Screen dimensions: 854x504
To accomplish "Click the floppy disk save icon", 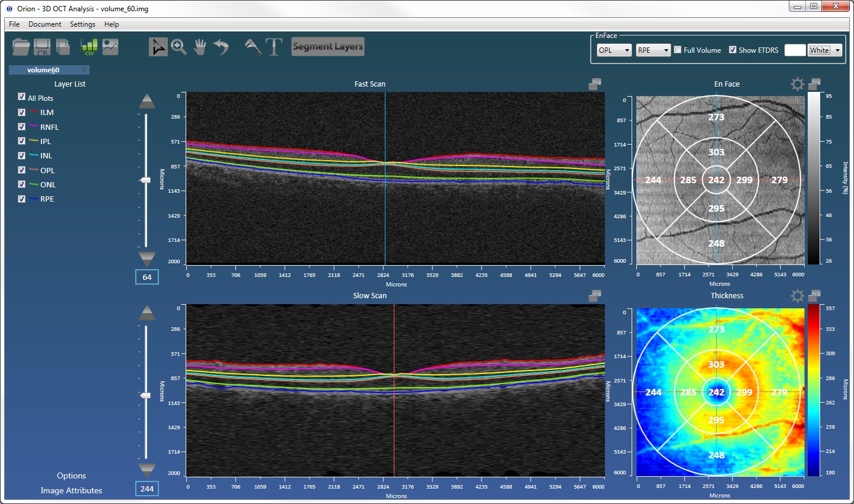I will [x=42, y=47].
